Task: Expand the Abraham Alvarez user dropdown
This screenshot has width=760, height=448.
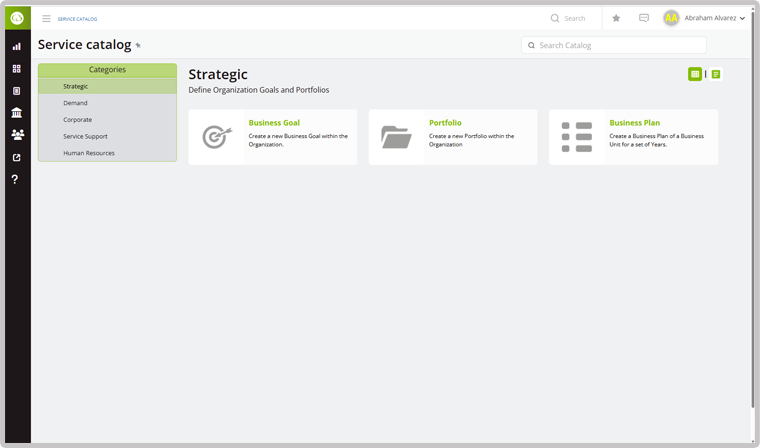Action: (x=714, y=18)
